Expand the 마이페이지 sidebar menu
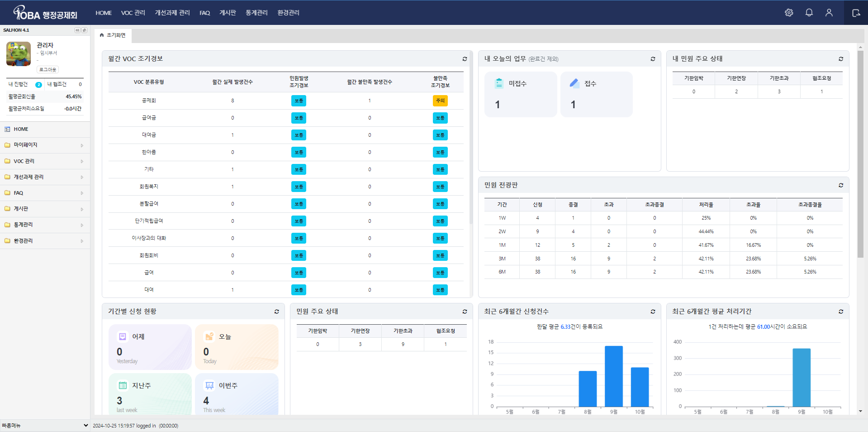The width and height of the screenshot is (868, 432). (x=44, y=145)
